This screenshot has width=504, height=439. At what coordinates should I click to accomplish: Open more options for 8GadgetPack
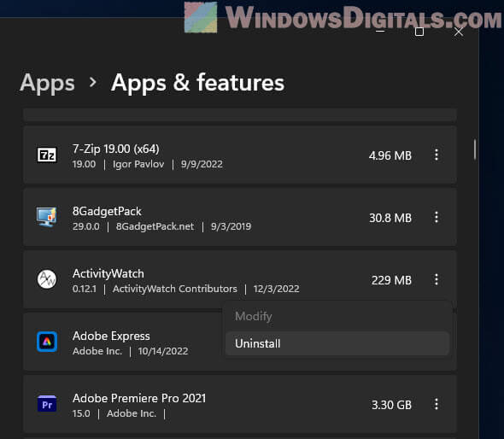tap(437, 217)
